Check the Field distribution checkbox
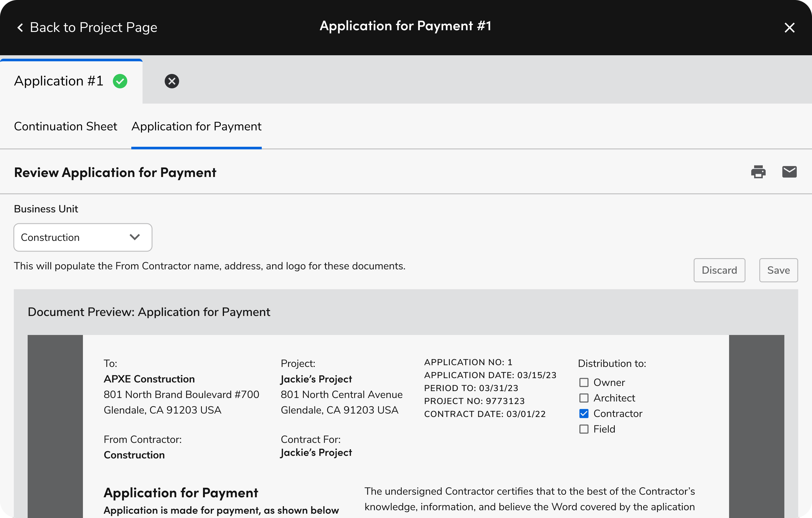Viewport: 812px width, 518px height. click(584, 429)
